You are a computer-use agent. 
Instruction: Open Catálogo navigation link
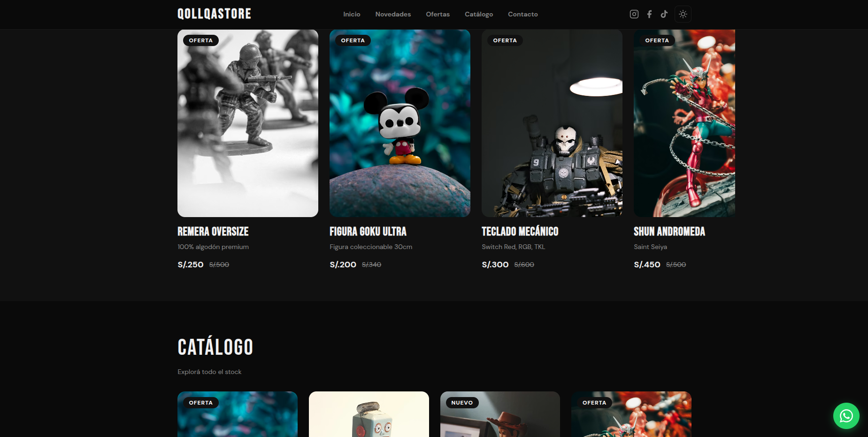point(479,14)
